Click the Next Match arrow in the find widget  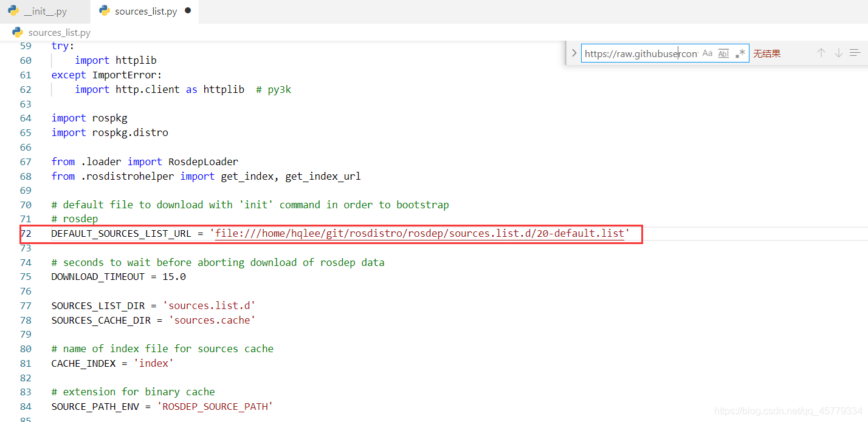(838, 53)
